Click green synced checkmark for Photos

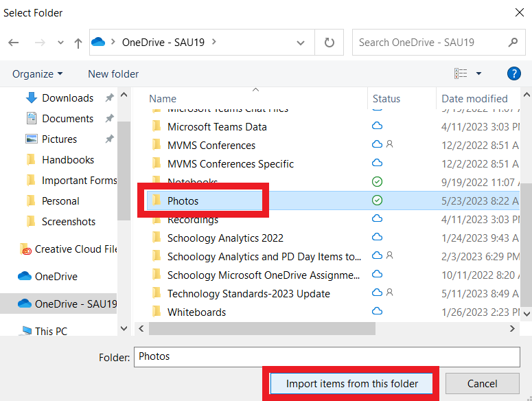(377, 200)
